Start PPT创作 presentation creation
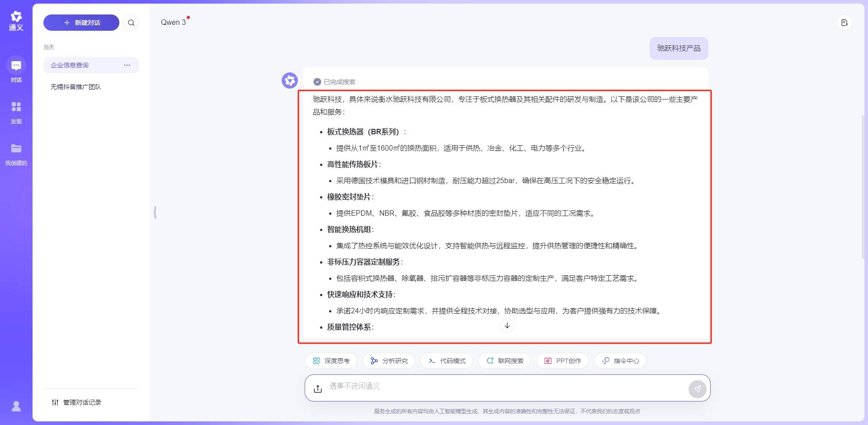The height and width of the screenshot is (425, 868). (562, 361)
